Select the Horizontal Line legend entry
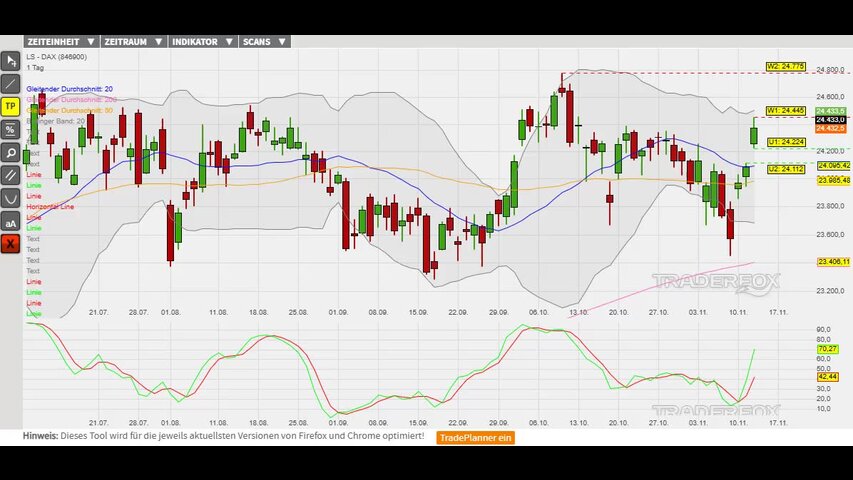The height and width of the screenshot is (480, 853). 49,206
